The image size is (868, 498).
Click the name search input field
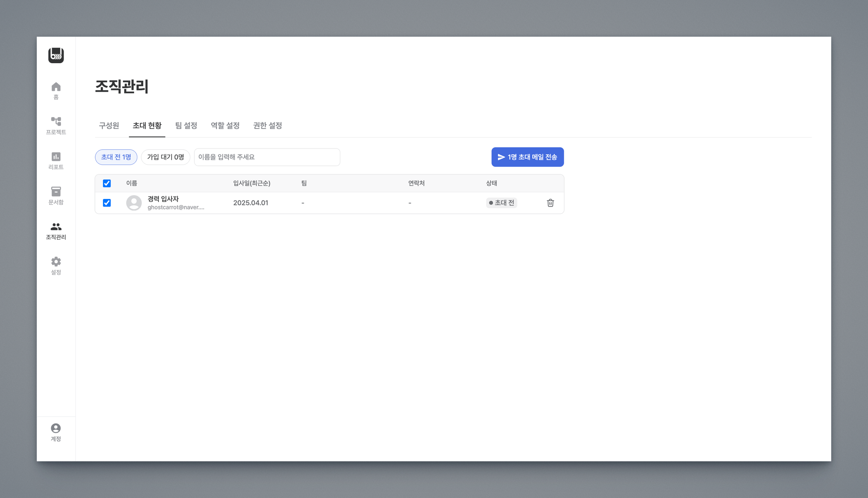pos(267,157)
